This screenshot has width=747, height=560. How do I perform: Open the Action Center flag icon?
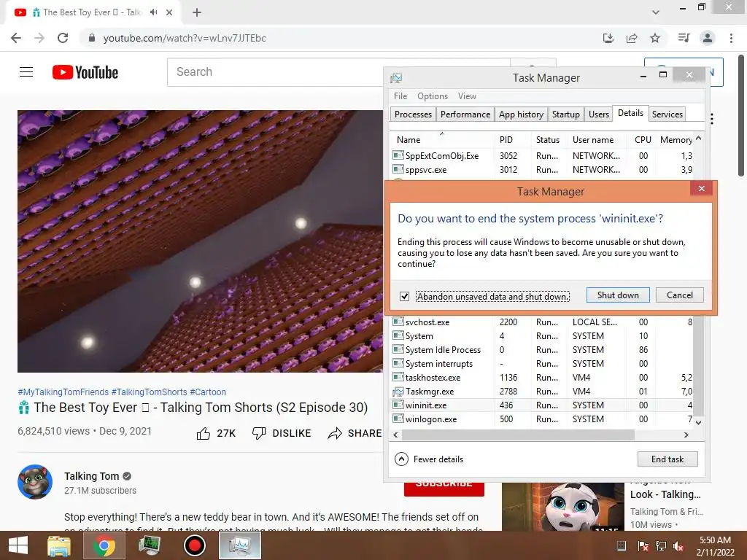point(643,546)
